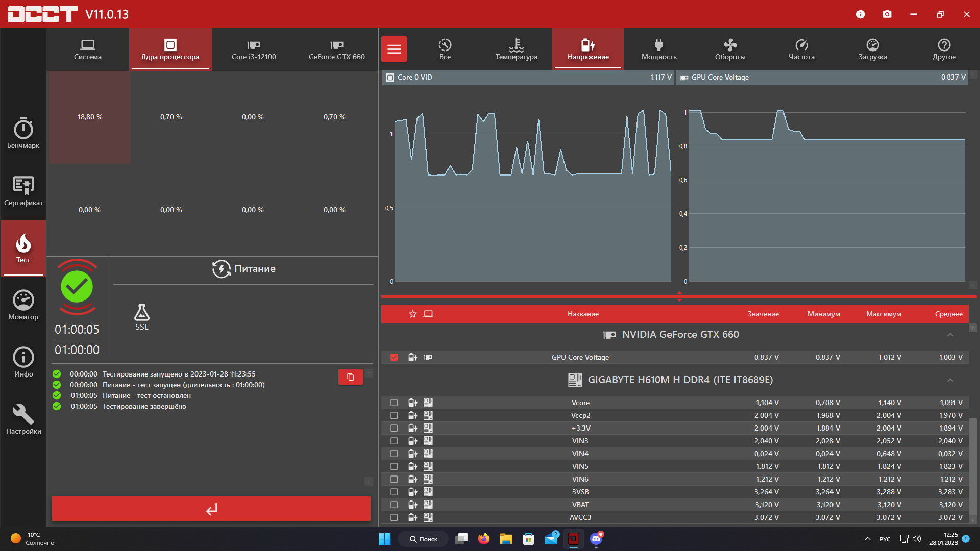This screenshot has height=551, width=980.
Task: Open Microsoft Store from taskbar
Action: 528,539
